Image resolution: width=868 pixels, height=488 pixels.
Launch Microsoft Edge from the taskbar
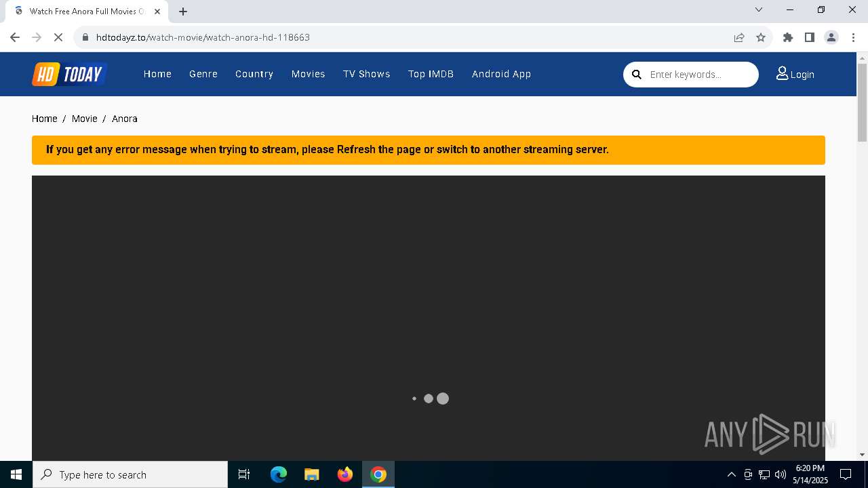tap(279, 474)
